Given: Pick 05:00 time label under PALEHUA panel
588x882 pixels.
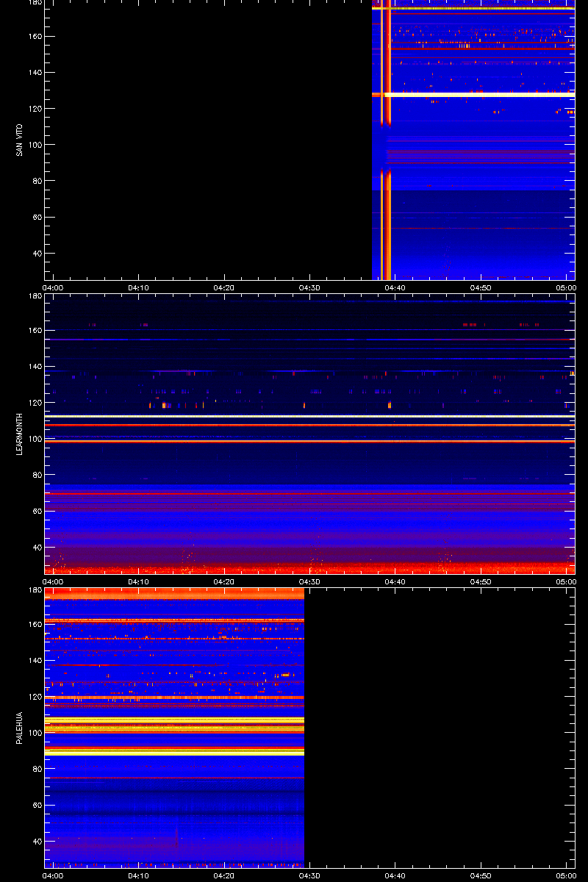Looking at the screenshot, I should (565, 876).
